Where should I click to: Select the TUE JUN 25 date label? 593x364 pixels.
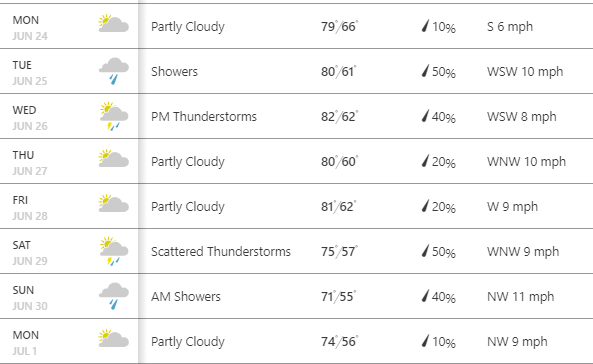30,73
